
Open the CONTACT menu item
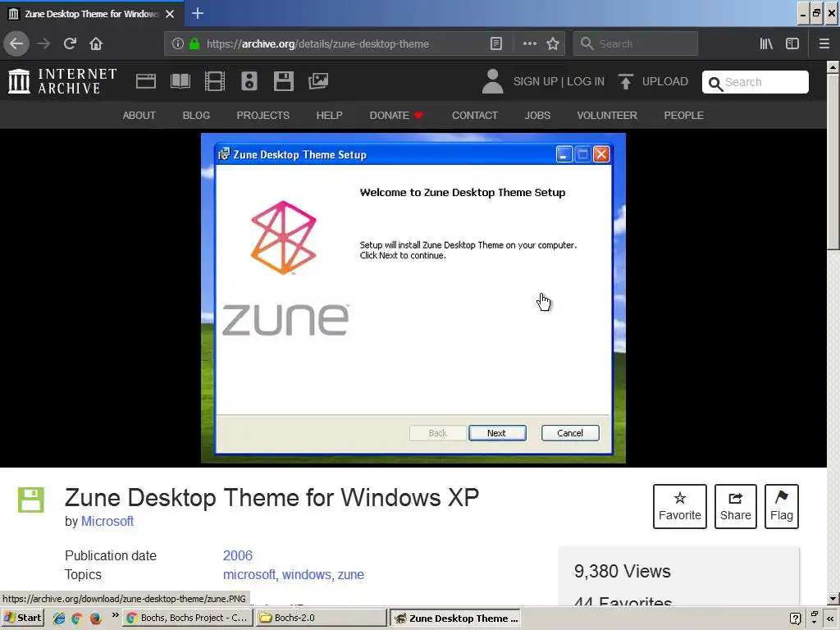475,115
